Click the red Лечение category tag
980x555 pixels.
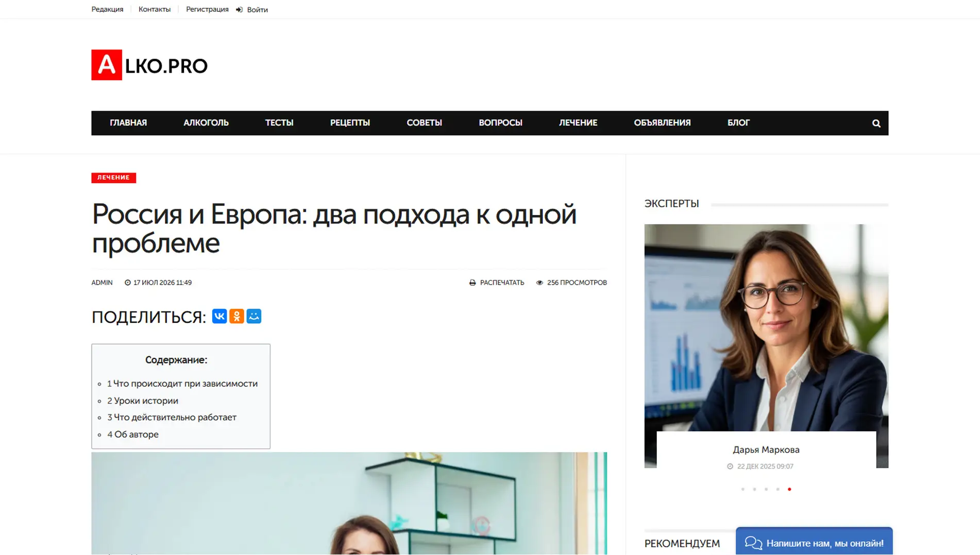[114, 178]
